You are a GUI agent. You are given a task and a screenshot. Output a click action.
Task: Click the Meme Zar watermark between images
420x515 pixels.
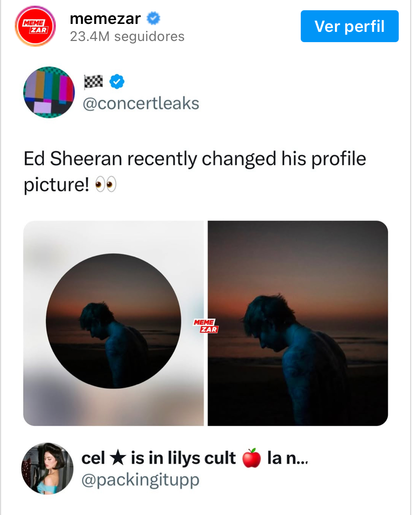coord(205,326)
